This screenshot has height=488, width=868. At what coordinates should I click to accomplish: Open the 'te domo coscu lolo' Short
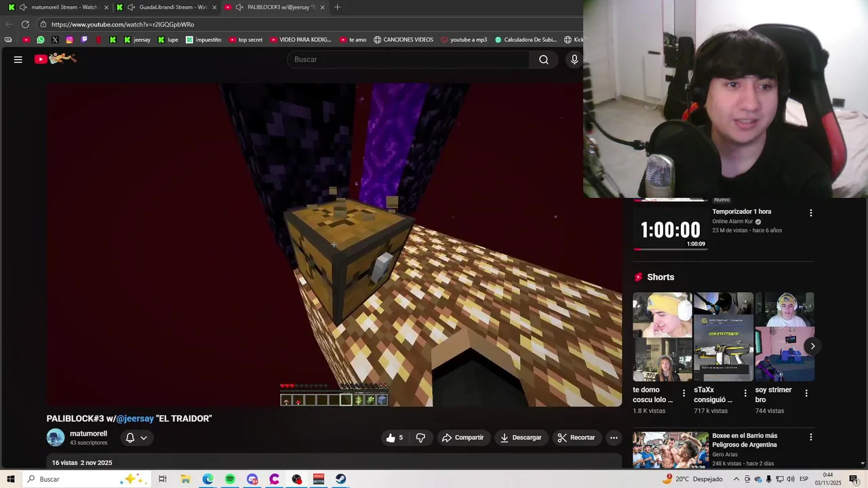coord(662,337)
